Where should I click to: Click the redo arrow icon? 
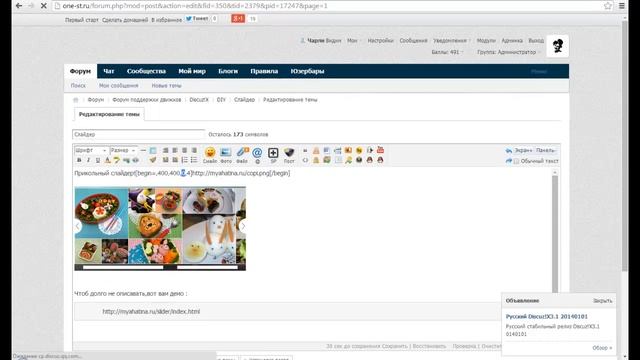509,161
